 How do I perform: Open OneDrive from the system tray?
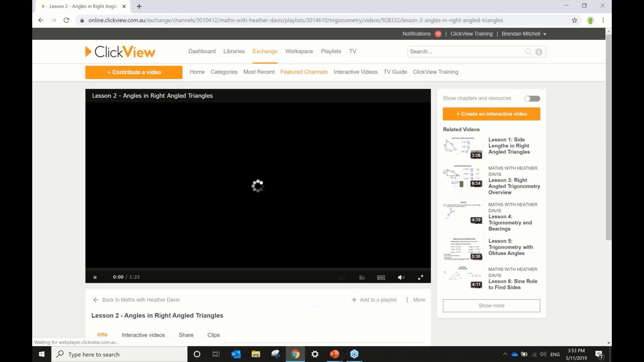coord(514,354)
